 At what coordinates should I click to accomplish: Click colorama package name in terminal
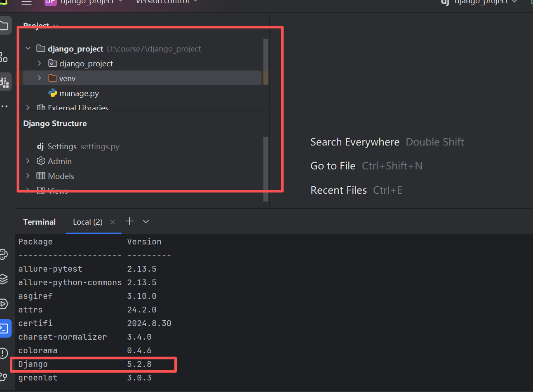coord(38,350)
